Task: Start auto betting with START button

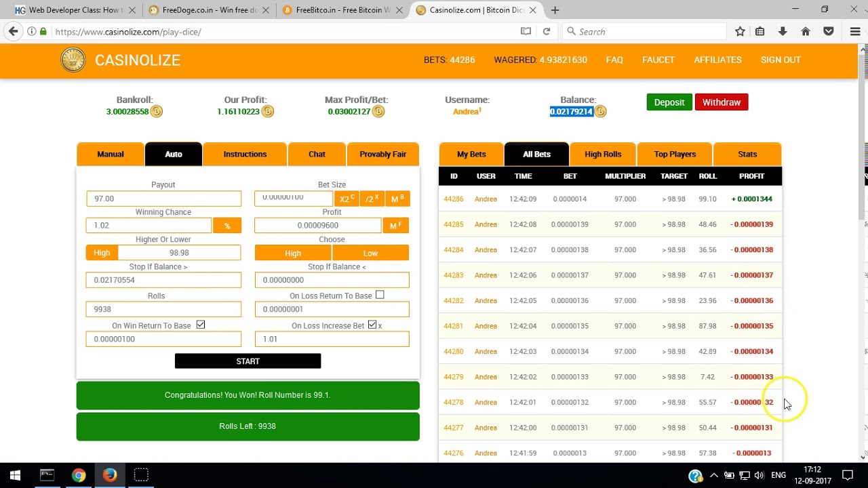Action: (248, 361)
